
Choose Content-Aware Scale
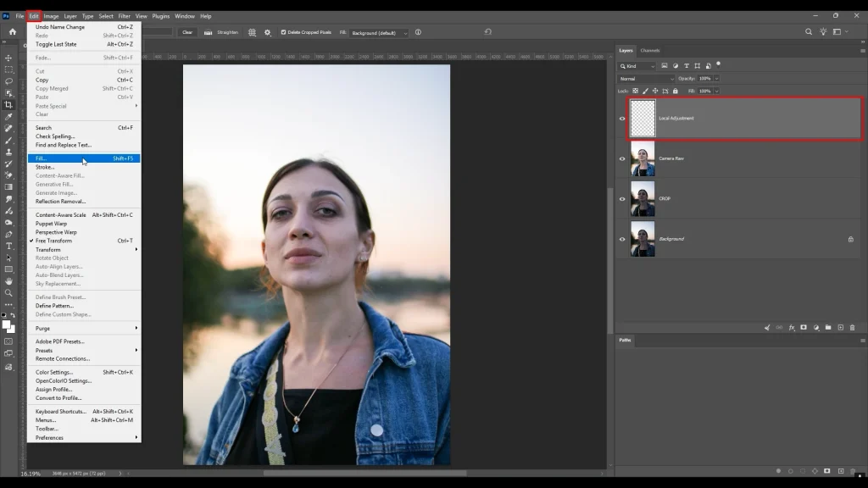[84, 214]
